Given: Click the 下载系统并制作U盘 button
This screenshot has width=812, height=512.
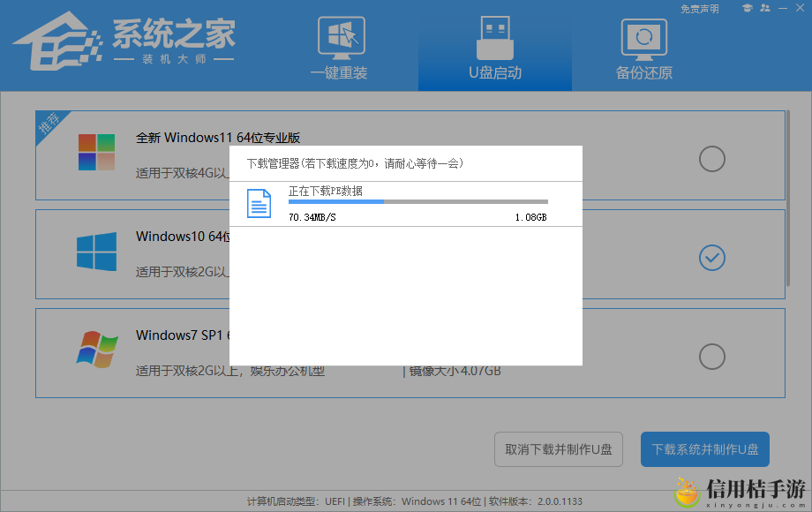Looking at the screenshot, I should 705,449.
